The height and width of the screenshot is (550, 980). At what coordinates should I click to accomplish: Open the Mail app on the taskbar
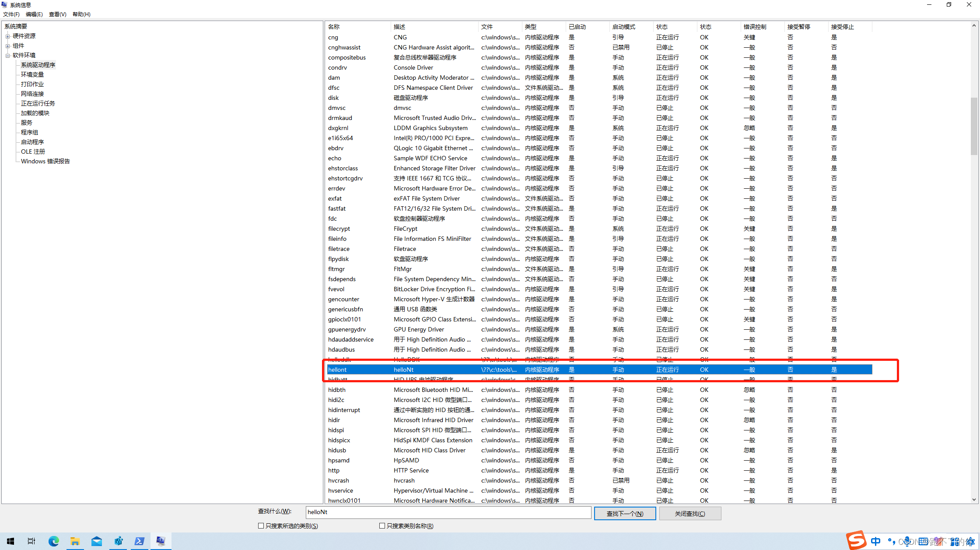tap(97, 541)
